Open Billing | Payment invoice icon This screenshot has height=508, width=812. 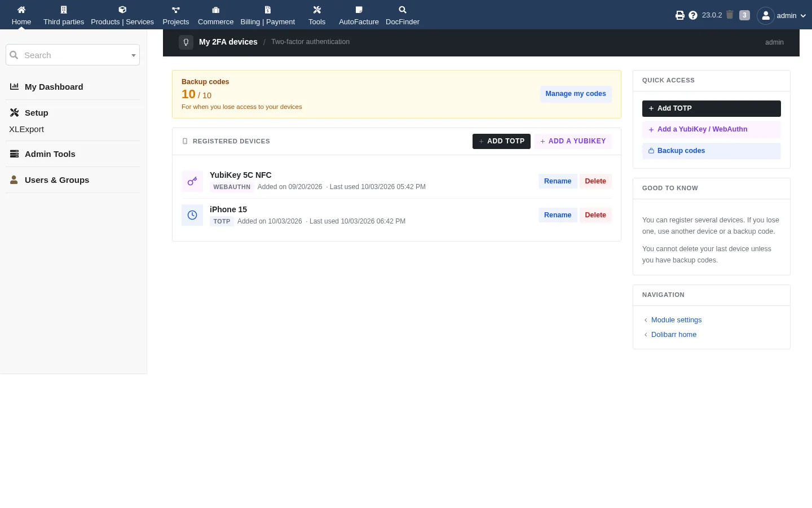pos(268,10)
